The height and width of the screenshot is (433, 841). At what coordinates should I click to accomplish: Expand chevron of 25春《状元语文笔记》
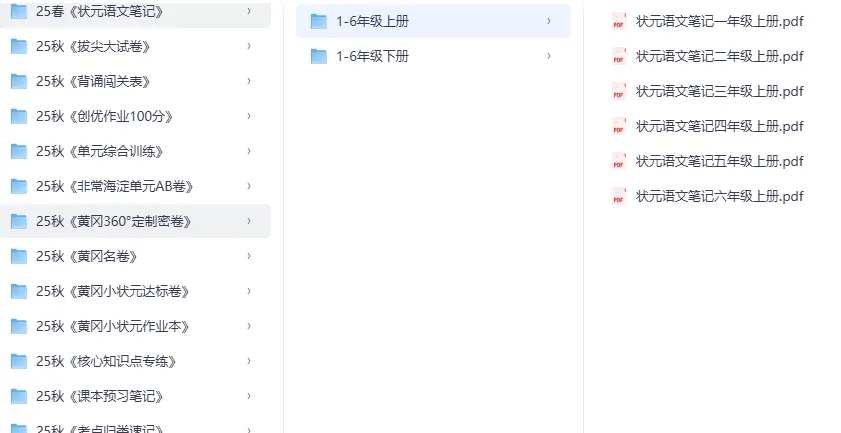coord(249,11)
